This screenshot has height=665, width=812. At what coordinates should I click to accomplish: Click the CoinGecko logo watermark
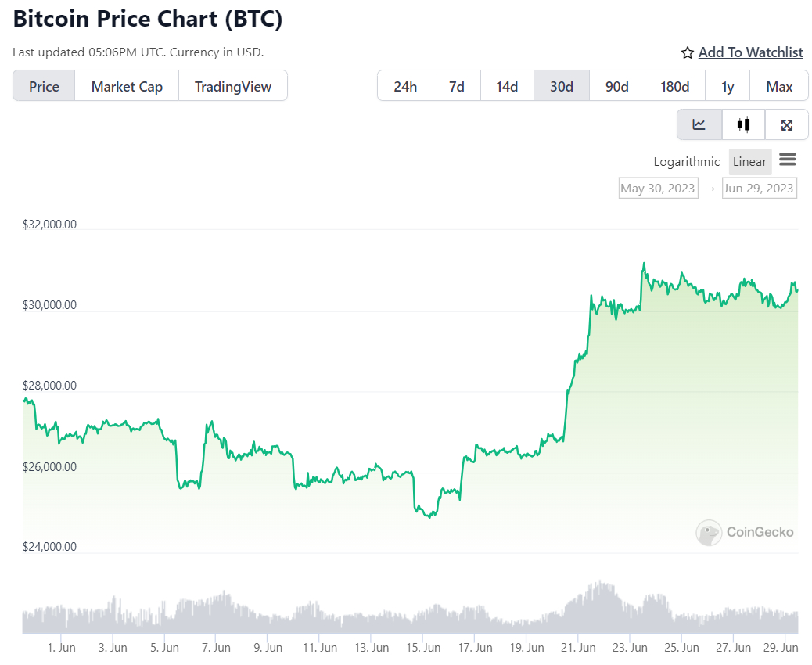tap(745, 533)
